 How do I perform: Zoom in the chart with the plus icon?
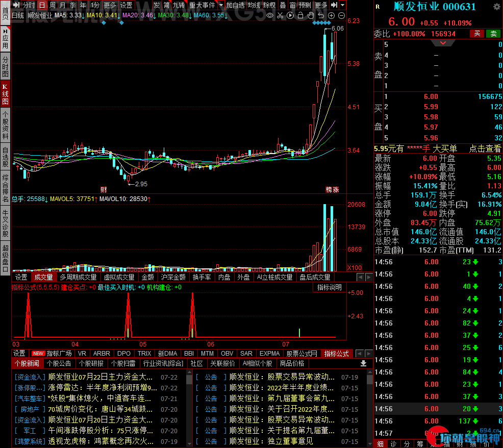[332, 15]
